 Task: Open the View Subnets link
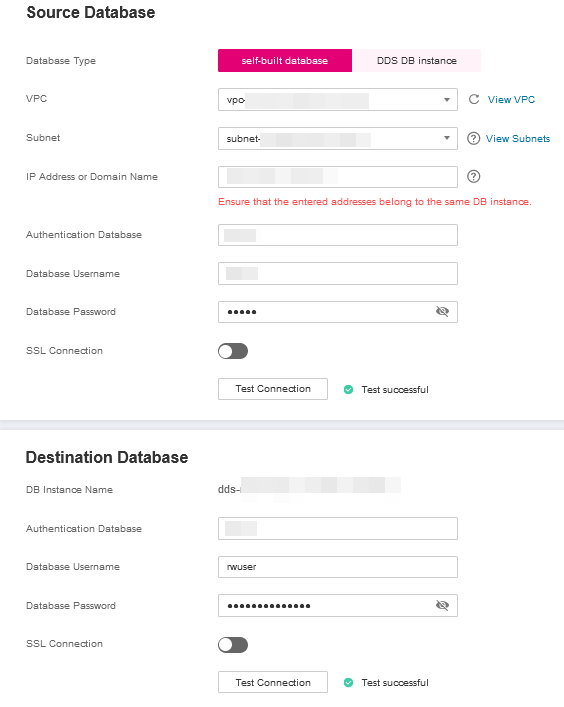pyautogui.click(x=518, y=138)
